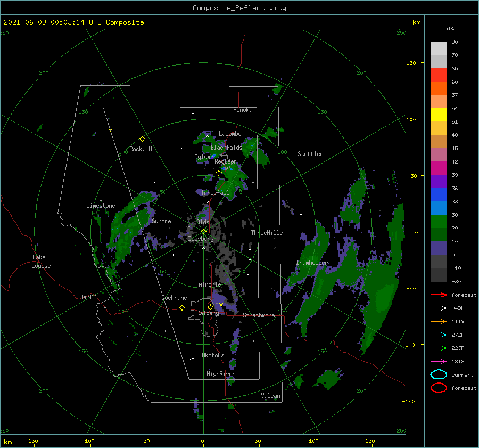Click the HighRiver map label
This screenshot has height=448, width=479.
click(x=221, y=374)
